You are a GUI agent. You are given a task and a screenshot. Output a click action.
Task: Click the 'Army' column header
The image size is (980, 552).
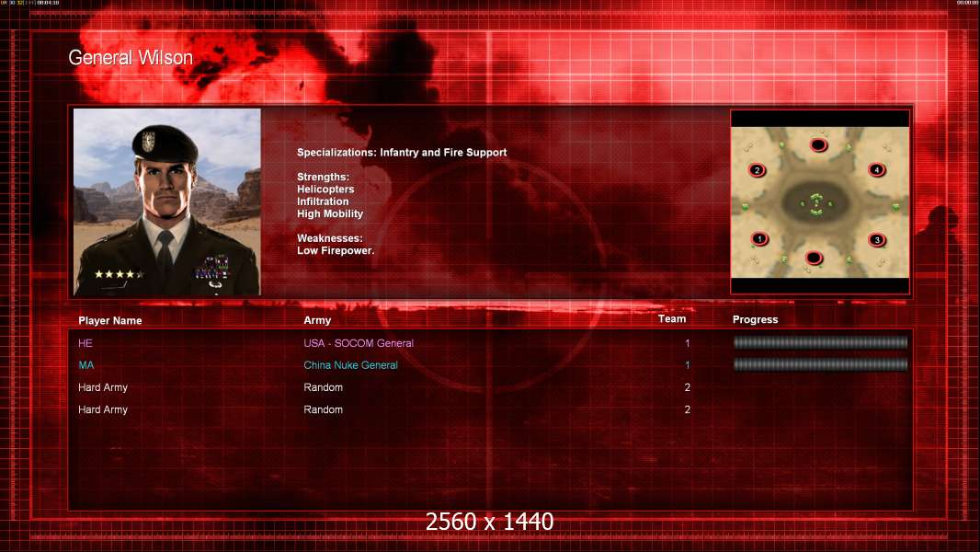tap(317, 320)
